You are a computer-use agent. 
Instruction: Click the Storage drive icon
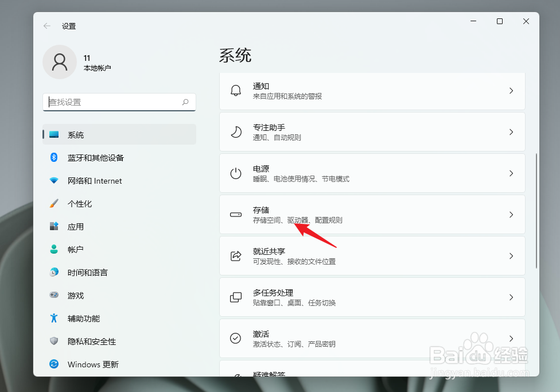(x=236, y=215)
